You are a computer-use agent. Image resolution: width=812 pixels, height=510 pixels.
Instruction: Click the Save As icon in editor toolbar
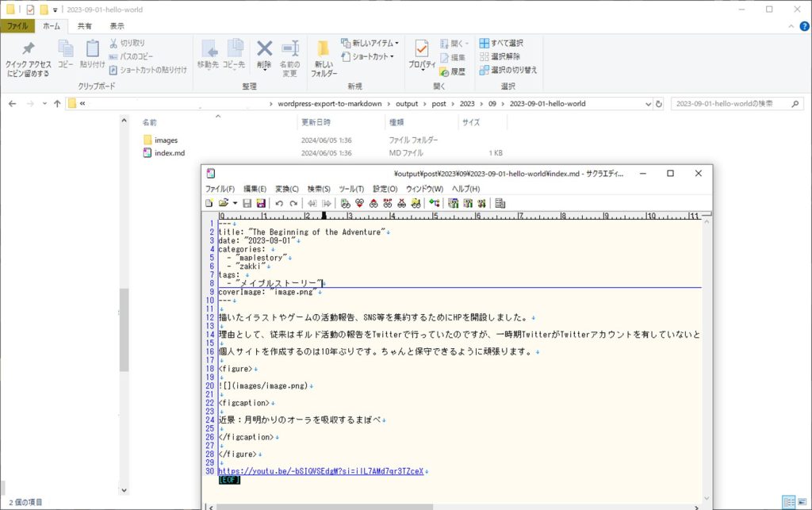pyautogui.click(x=261, y=203)
